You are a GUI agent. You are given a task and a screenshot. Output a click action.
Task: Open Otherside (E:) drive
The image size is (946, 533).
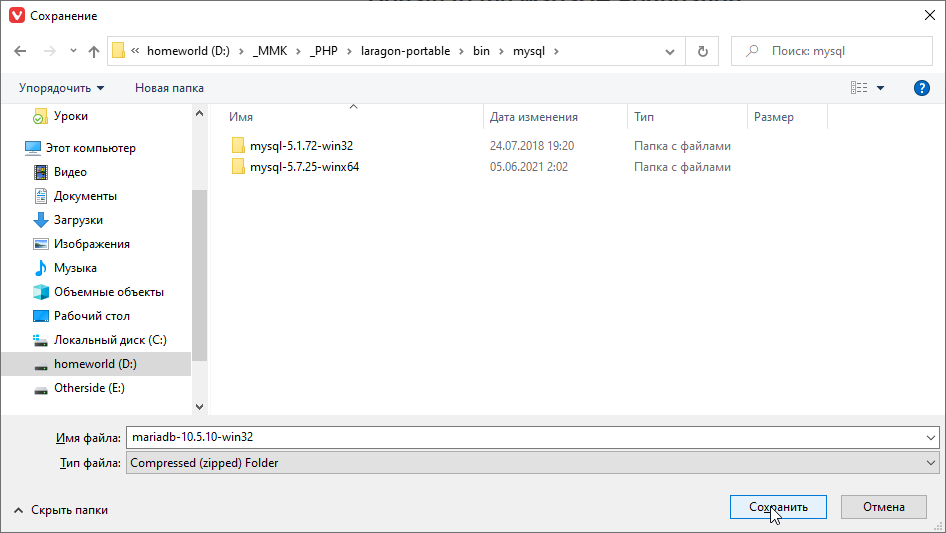(x=89, y=388)
